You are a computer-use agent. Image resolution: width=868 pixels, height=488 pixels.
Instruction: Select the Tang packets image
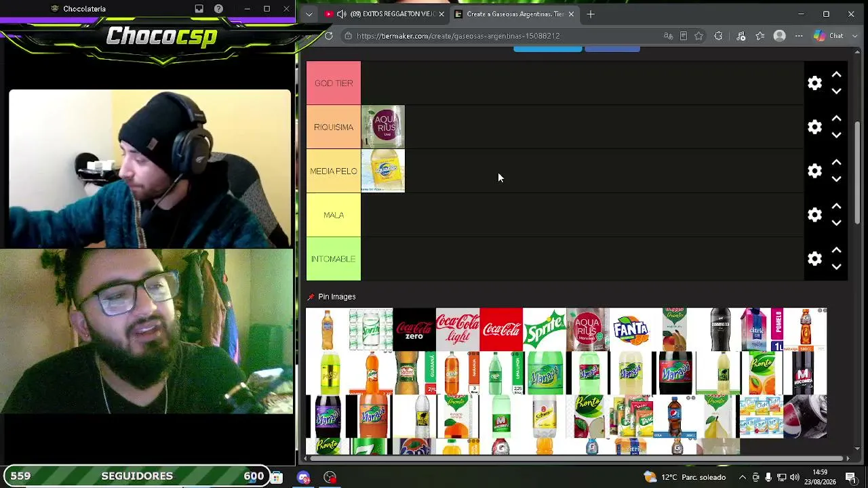click(x=631, y=417)
